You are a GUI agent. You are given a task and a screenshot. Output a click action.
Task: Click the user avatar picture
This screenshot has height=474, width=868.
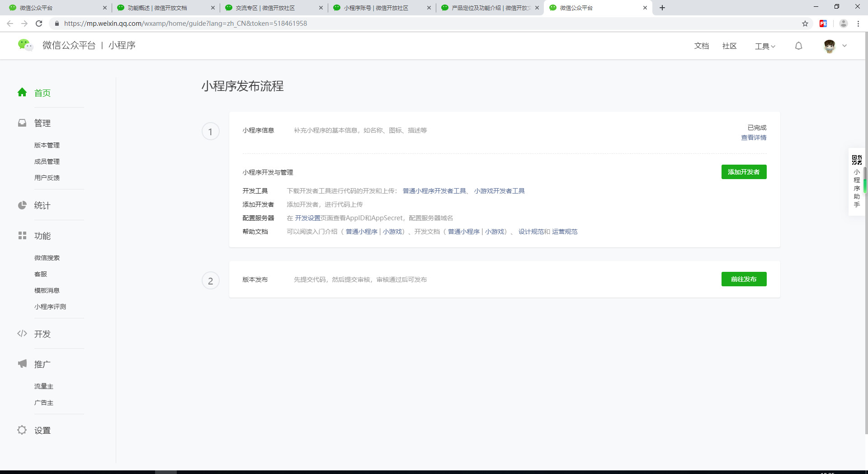(x=830, y=46)
